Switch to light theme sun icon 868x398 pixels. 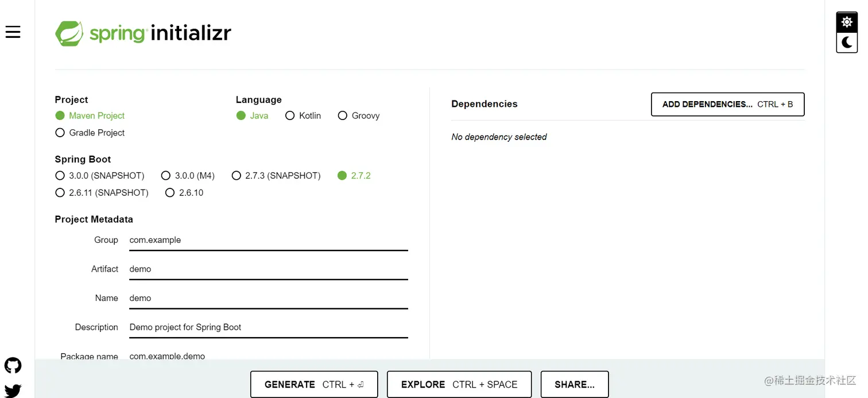[x=847, y=22]
